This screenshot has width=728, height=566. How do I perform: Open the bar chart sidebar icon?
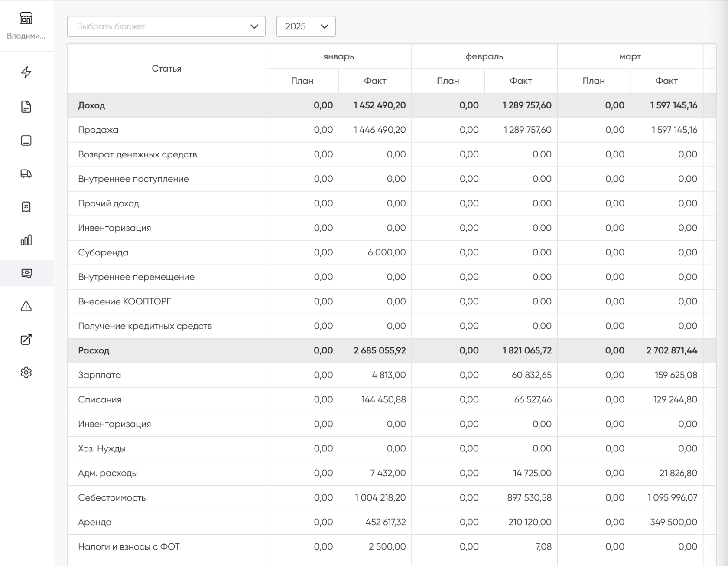coord(26,240)
